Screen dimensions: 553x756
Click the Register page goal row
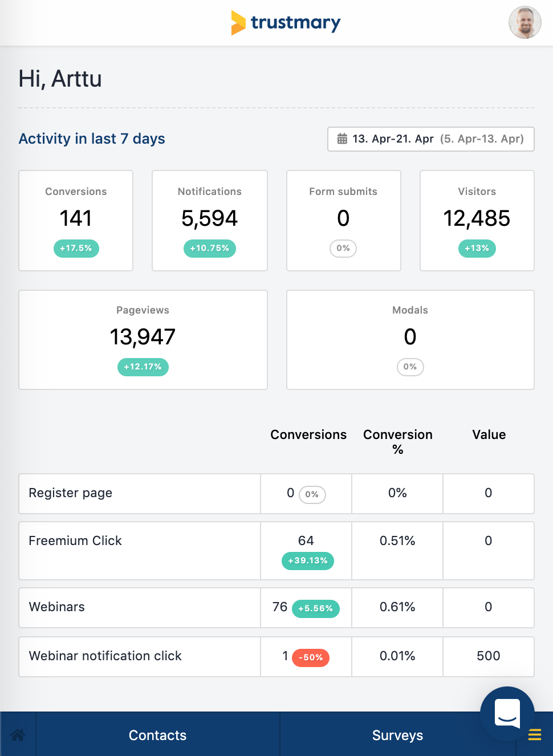tap(139, 493)
